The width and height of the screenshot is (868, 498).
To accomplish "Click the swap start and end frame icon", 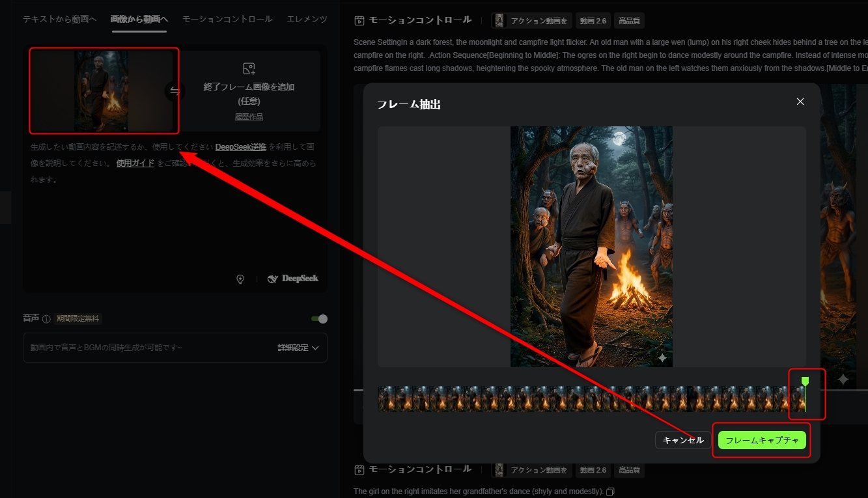I will coord(175,91).
